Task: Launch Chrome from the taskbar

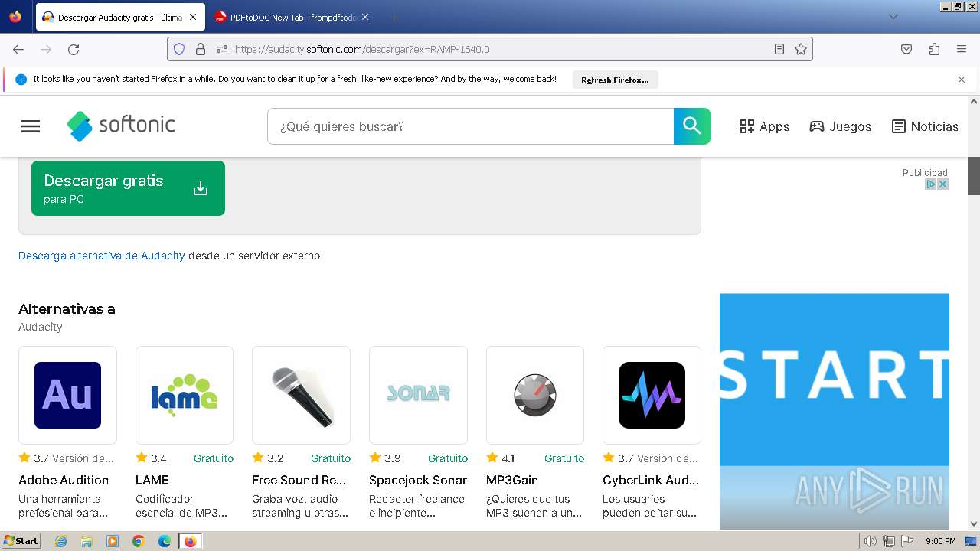Action: point(139,541)
